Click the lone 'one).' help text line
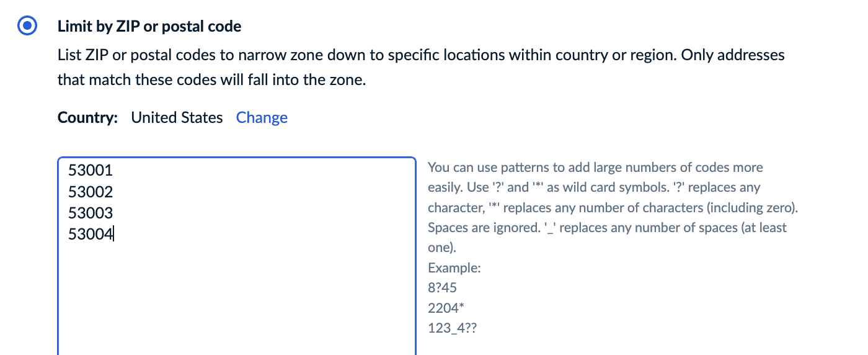 pyautogui.click(x=441, y=248)
